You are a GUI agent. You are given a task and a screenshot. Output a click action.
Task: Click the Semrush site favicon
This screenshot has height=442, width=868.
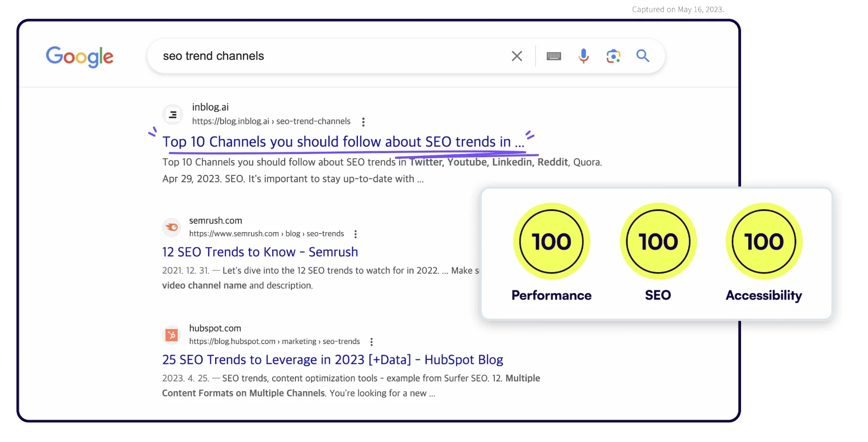171,227
